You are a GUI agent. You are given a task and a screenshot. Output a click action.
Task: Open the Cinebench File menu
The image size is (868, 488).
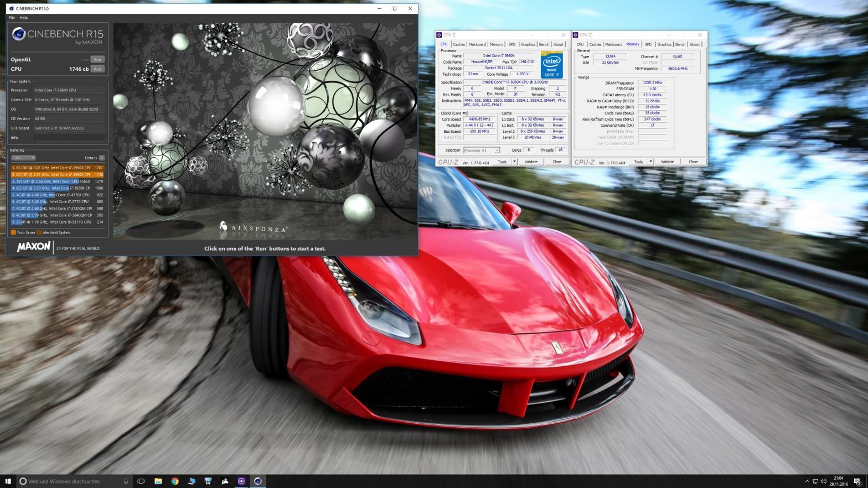point(12,18)
